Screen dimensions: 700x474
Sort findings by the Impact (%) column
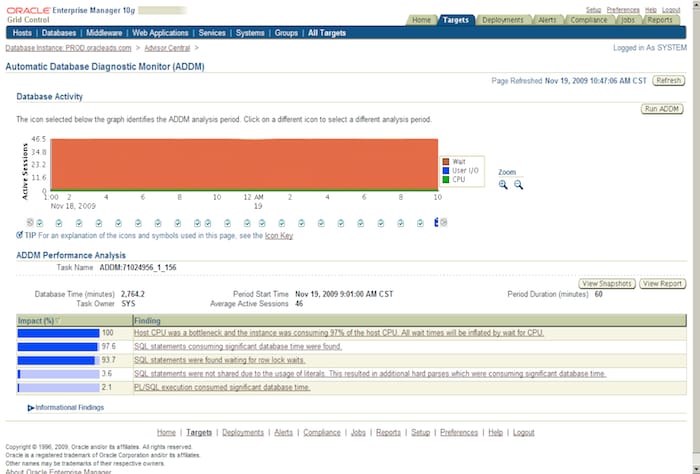[39, 320]
